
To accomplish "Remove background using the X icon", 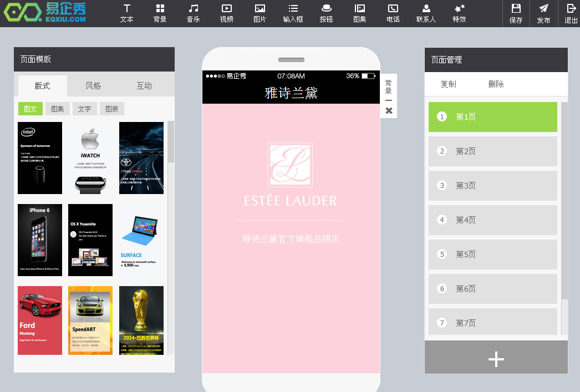I will (389, 111).
